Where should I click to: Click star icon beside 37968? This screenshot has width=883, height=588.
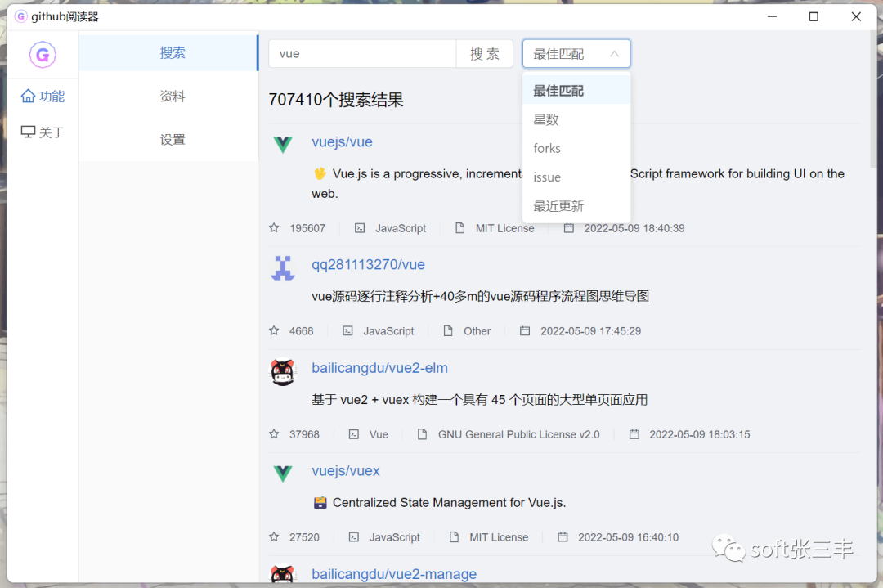274,433
